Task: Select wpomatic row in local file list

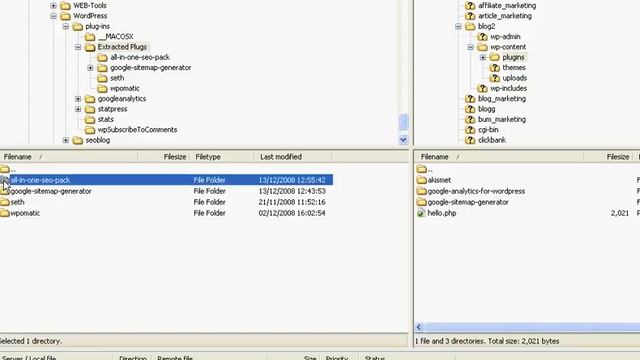Action: click(x=167, y=213)
